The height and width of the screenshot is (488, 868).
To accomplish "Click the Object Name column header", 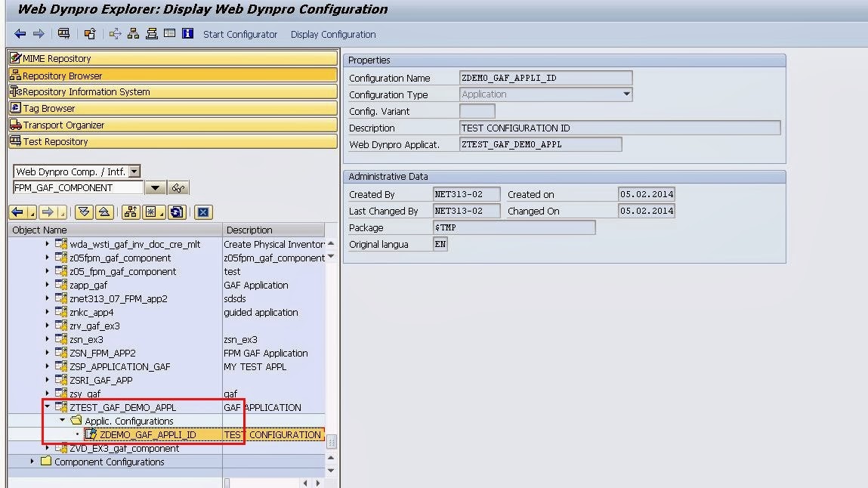I will (x=115, y=230).
